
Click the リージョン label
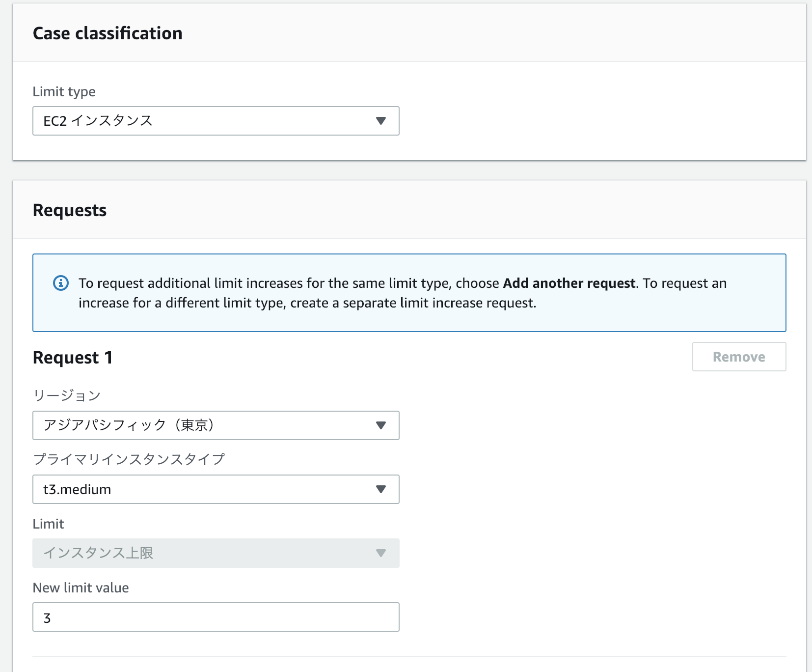click(x=67, y=395)
